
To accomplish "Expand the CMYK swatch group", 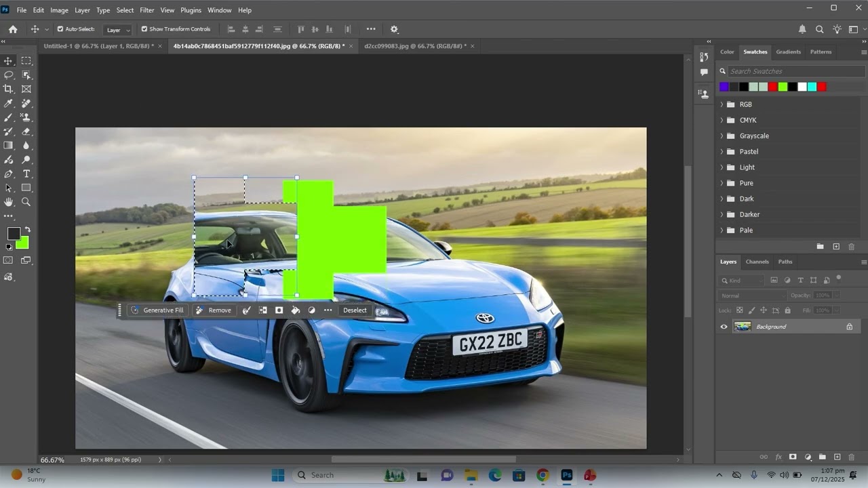I will pyautogui.click(x=722, y=120).
